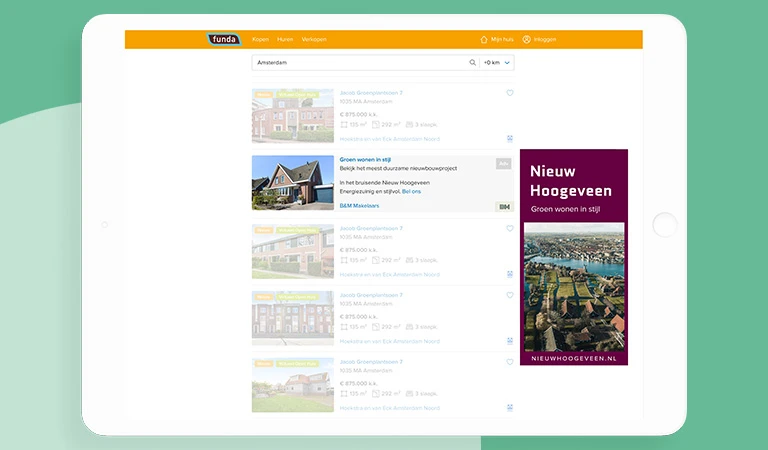768x450 pixels.
Task: Open the B&M Makelaars link
Action: click(360, 206)
